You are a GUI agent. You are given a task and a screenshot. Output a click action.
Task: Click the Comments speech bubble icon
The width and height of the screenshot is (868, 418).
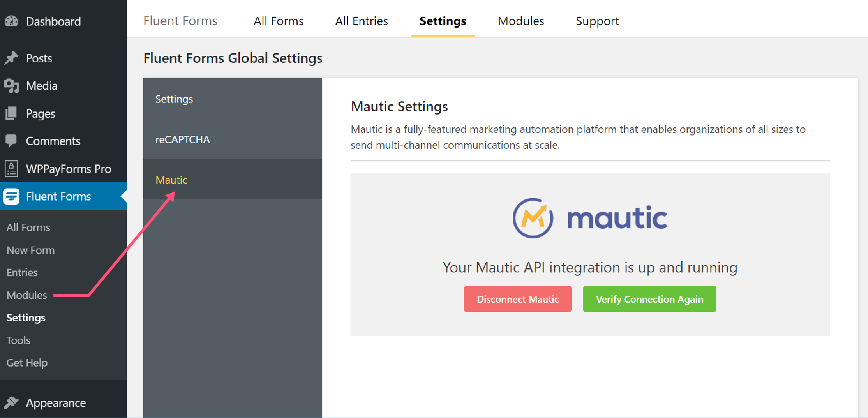[x=12, y=141]
